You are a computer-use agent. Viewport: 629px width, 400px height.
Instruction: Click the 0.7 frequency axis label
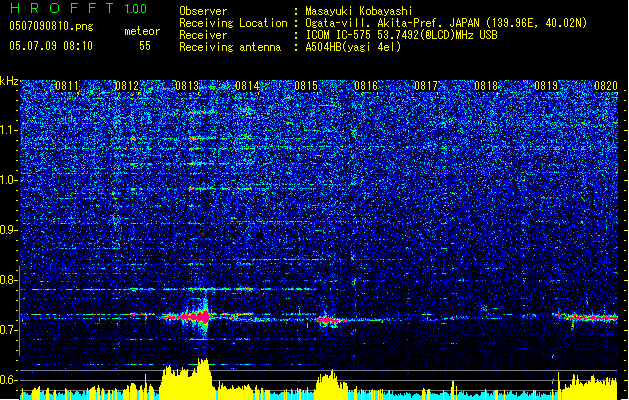click(x=9, y=330)
